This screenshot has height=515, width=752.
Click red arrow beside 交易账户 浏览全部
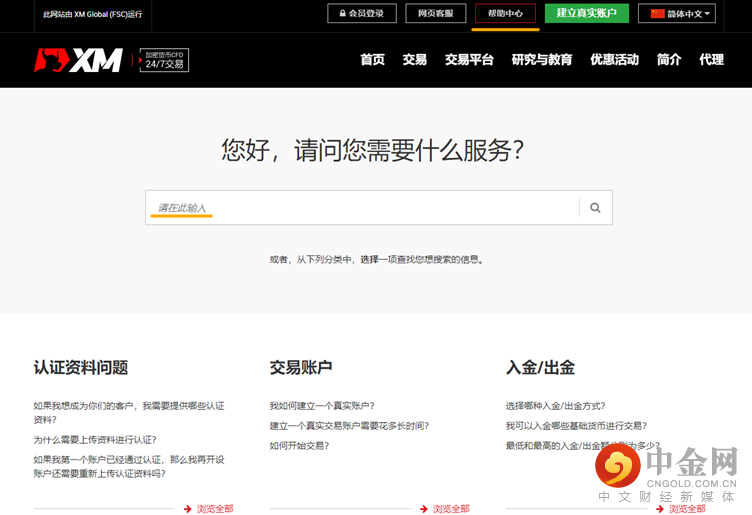[423, 509]
